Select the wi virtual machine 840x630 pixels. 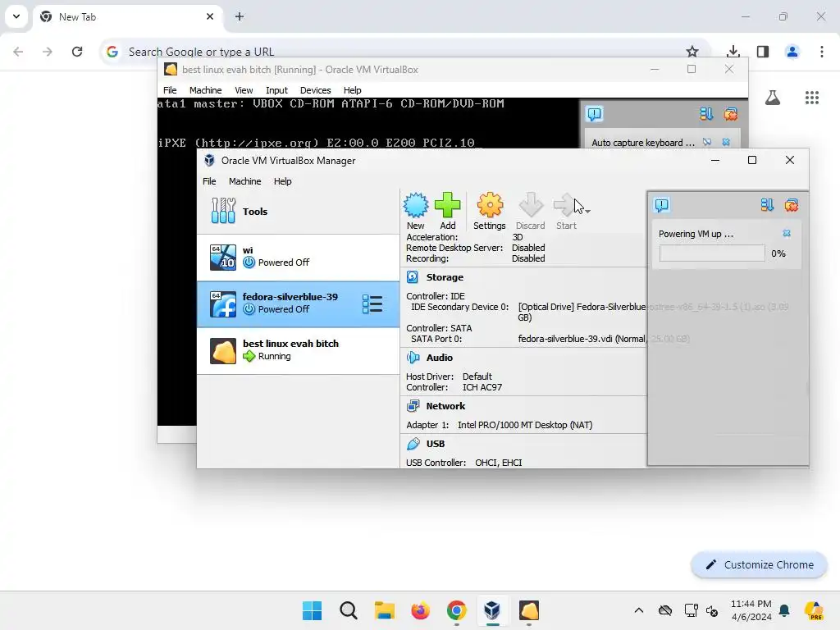[x=298, y=257]
